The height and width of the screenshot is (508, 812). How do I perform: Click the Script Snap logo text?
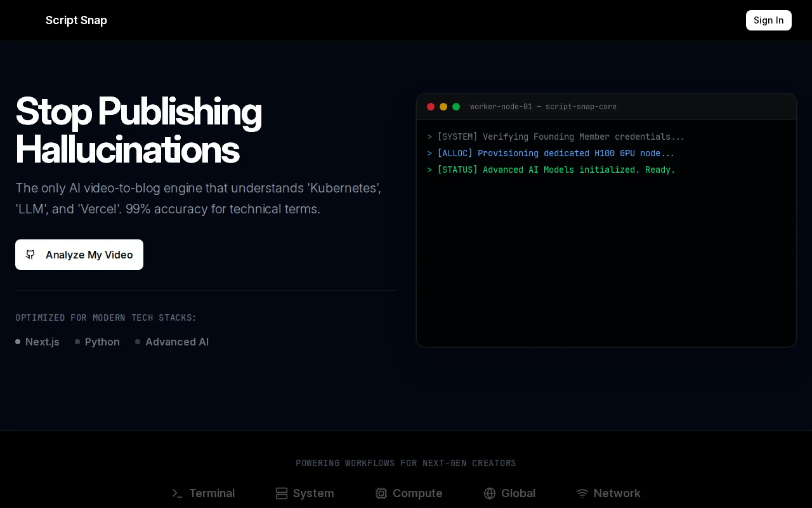(76, 20)
